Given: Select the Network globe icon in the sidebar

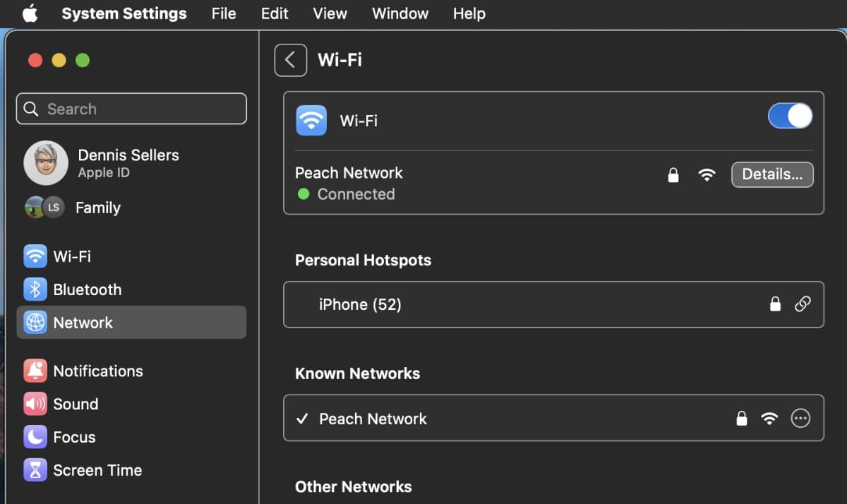Looking at the screenshot, I should [x=35, y=323].
